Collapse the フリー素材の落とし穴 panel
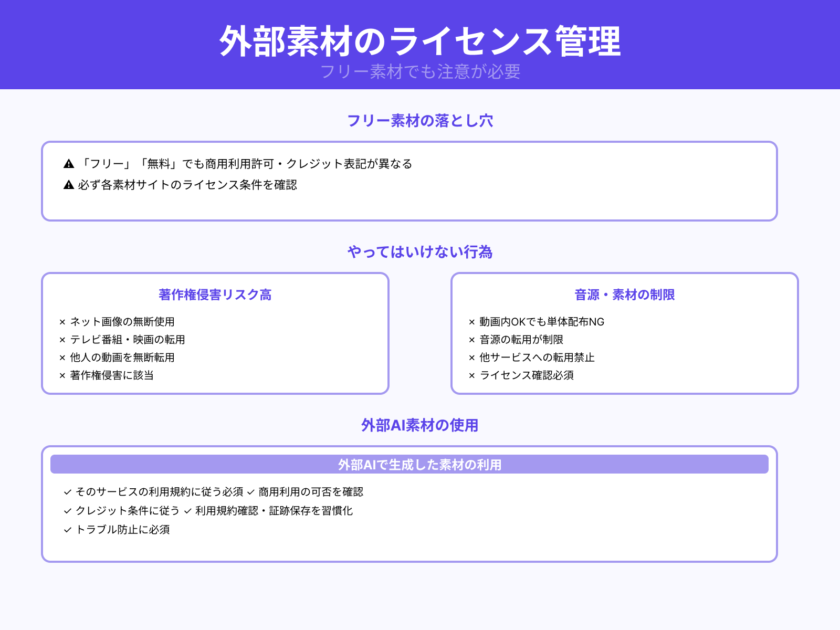This screenshot has width=840, height=630. click(x=420, y=121)
